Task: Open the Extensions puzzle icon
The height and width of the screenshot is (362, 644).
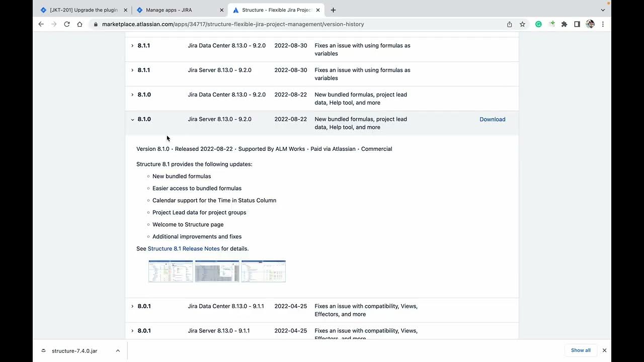Action: coord(565,24)
